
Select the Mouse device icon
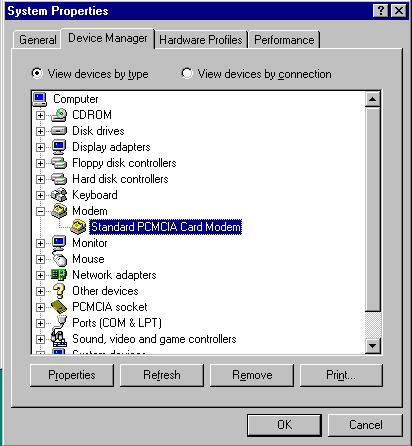click(x=59, y=259)
